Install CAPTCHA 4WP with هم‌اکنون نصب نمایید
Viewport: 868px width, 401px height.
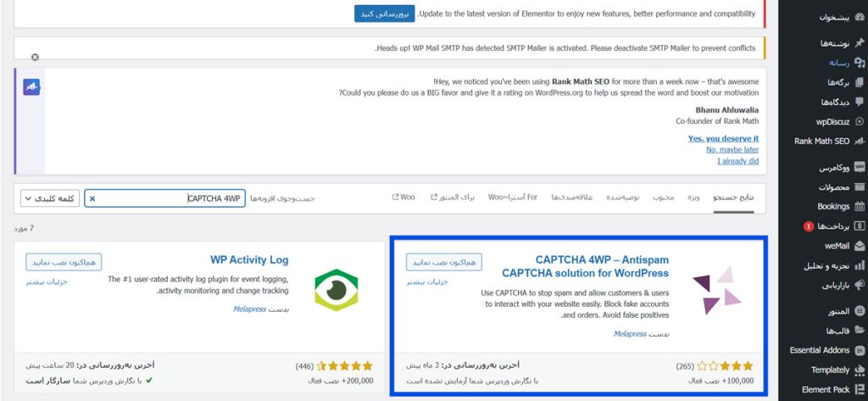point(444,262)
